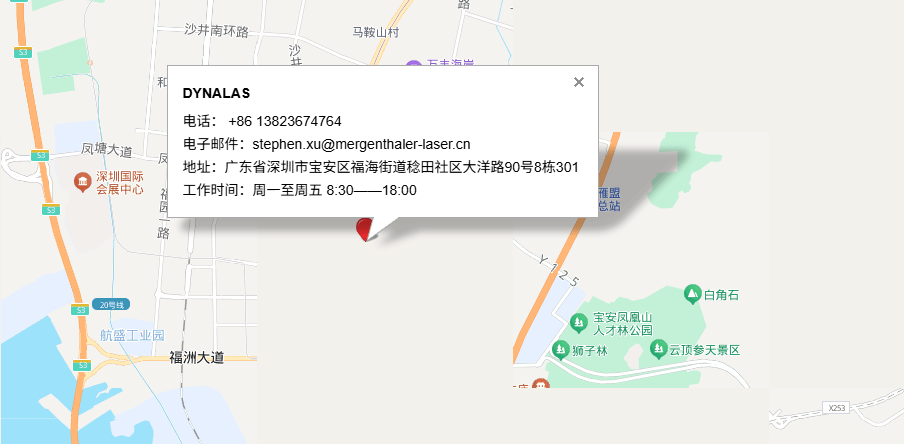Click the purple 万丰海岸 POI icon

[413, 65]
